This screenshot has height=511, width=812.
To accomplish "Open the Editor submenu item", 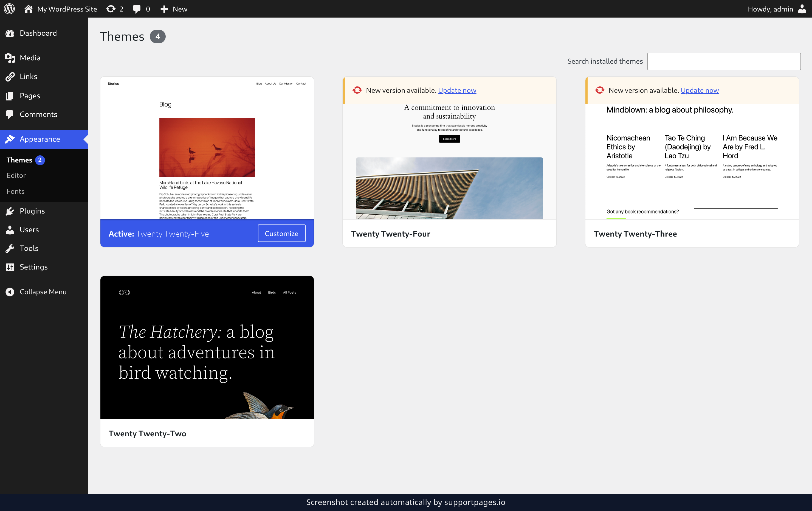I will tap(16, 175).
